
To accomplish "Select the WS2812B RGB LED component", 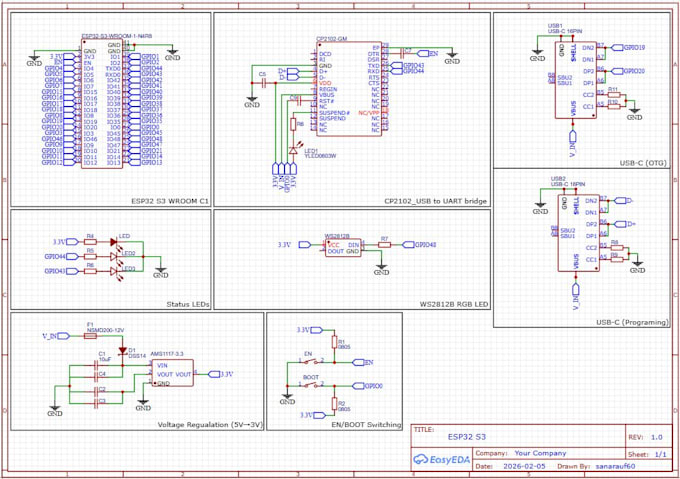I will [x=343, y=248].
